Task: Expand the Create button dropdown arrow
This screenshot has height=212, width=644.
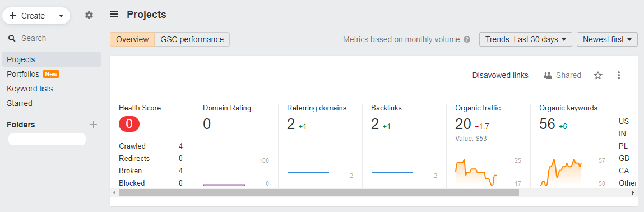Action: (61, 16)
